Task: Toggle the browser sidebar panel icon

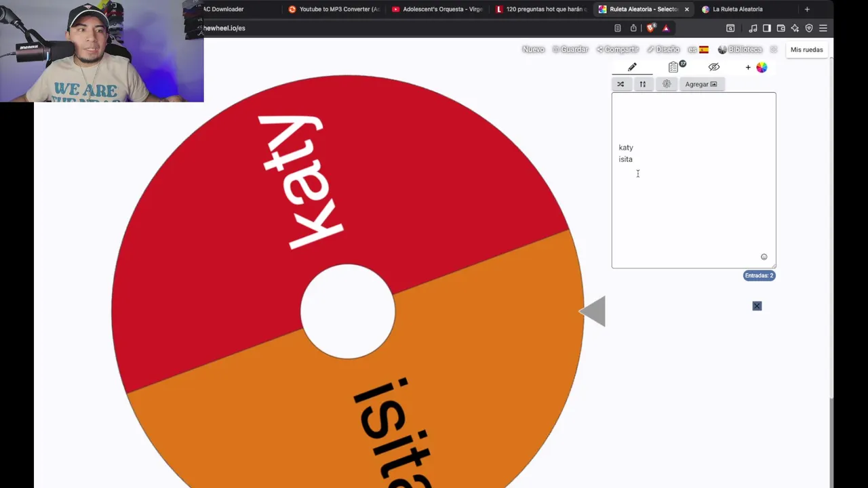Action: [x=767, y=28]
